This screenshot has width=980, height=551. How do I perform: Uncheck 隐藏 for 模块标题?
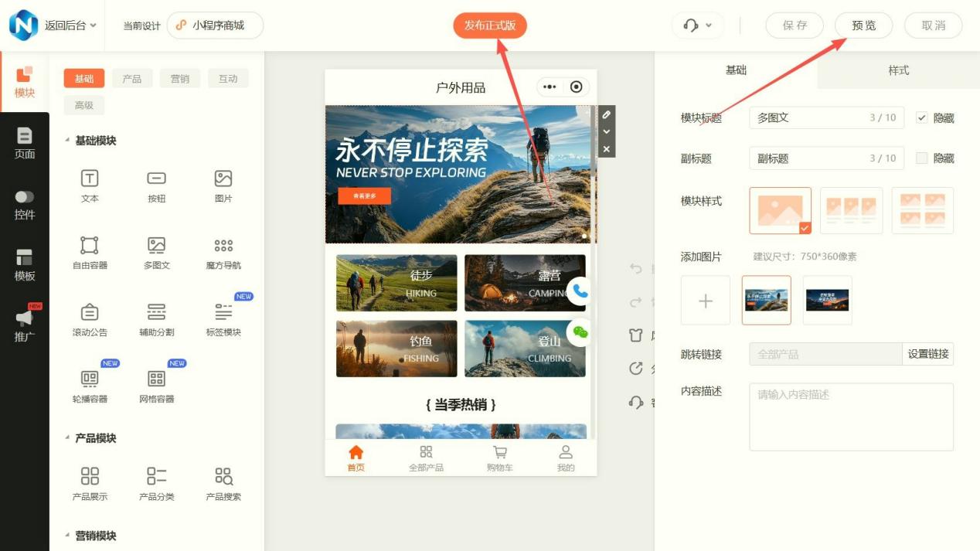921,117
